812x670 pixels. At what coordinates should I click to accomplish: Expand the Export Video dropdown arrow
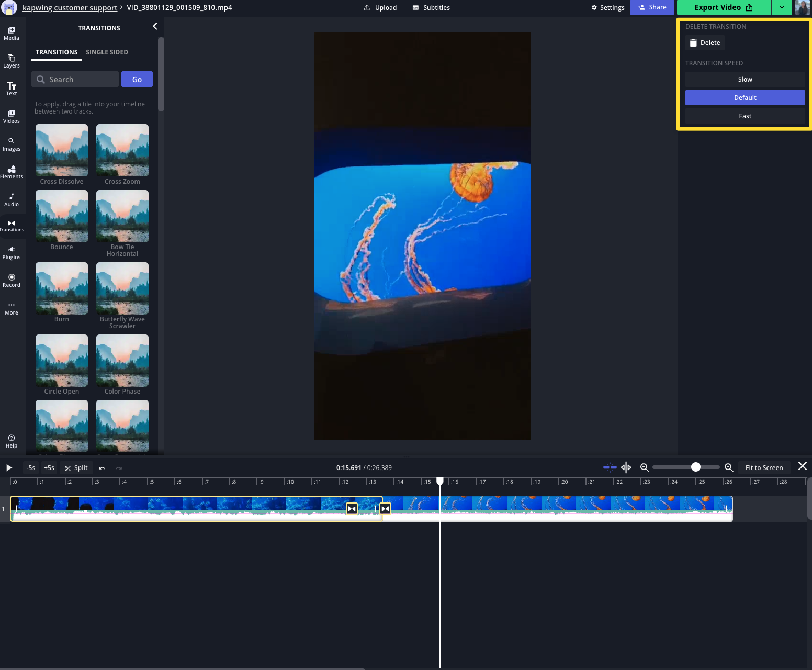[782, 7]
